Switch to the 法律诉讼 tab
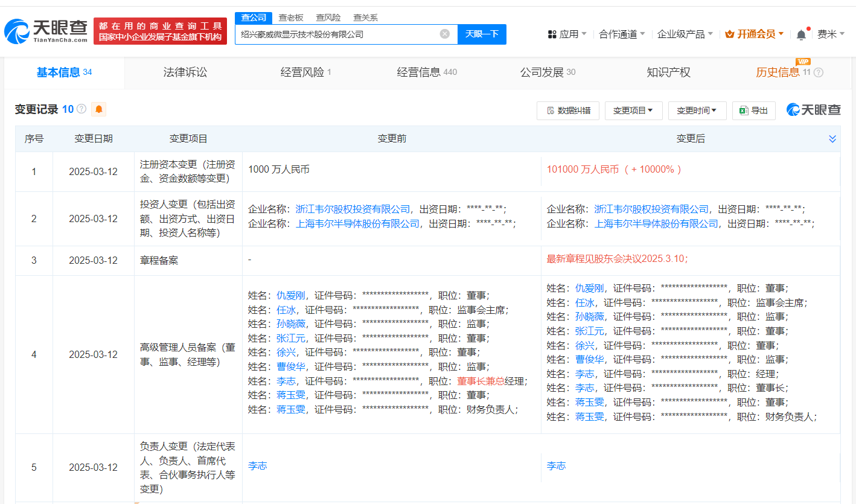This screenshot has height=504, width=856. point(185,72)
